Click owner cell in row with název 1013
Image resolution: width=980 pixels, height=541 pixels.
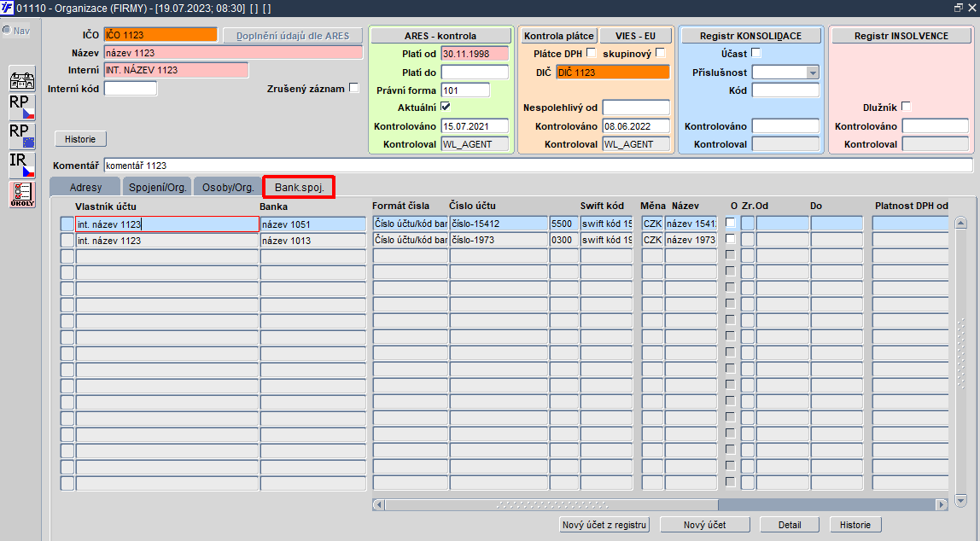coord(166,241)
